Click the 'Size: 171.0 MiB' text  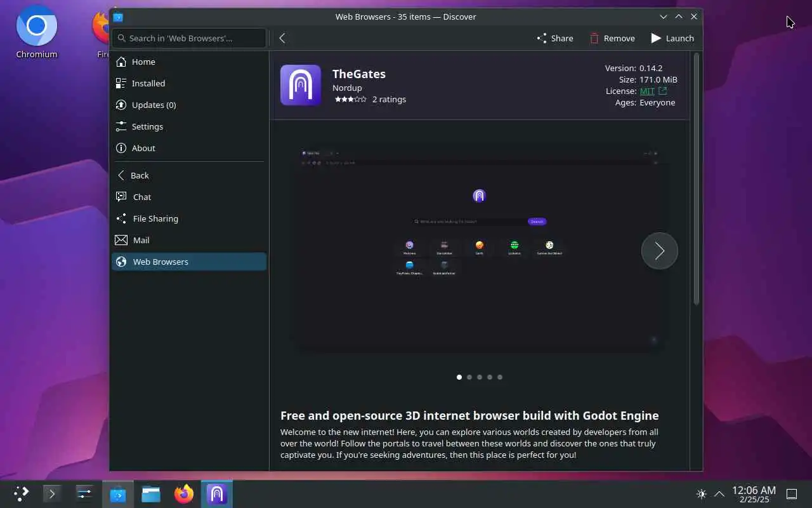pyautogui.click(x=648, y=79)
